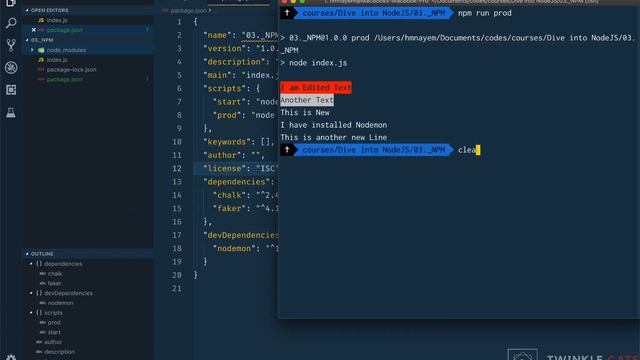
Task: Click the "devDependencies" key in editor
Action: (x=240, y=235)
